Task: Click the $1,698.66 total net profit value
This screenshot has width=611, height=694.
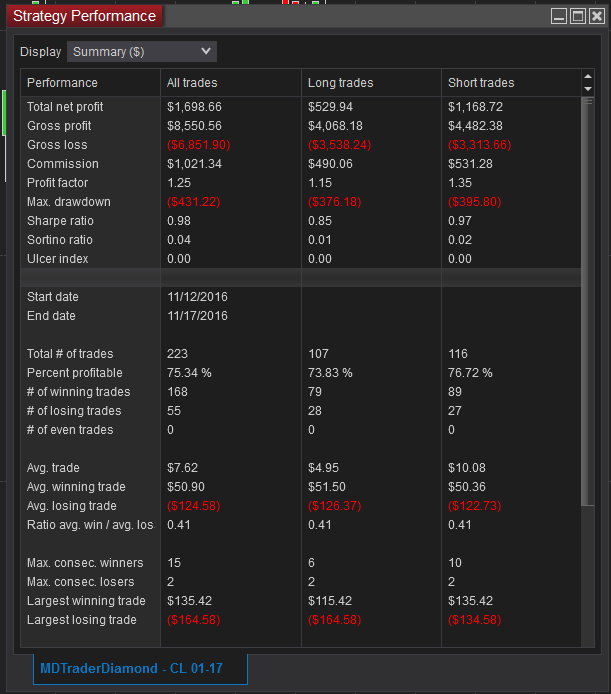Action: tap(194, 107)
